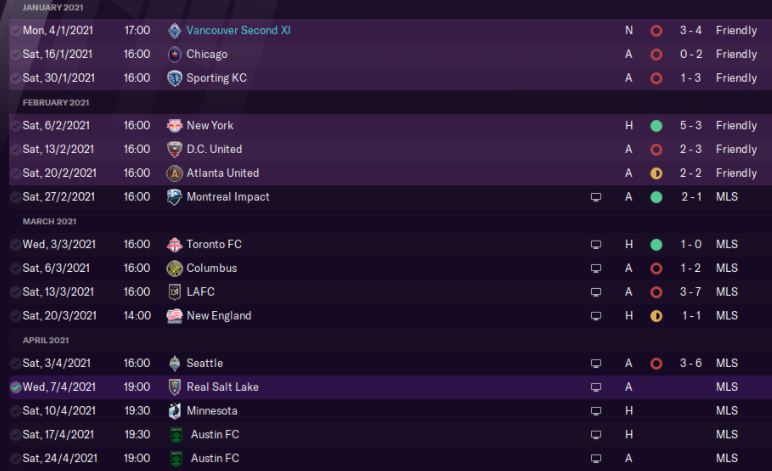Open the Montreal Impact team page
The height and width of the screenshot is (471, 772).
click(228, 197)
